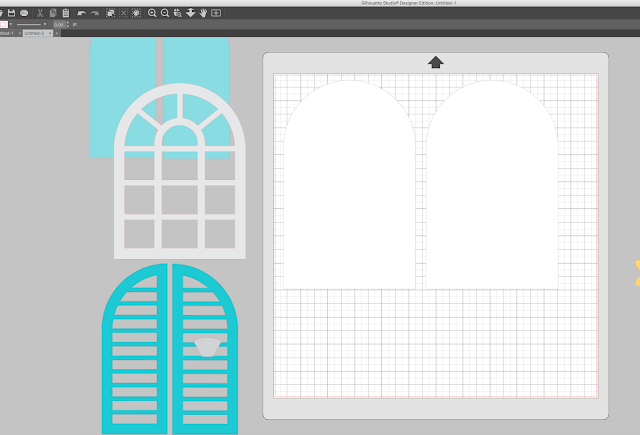Click the Zoom In magnifier
The image size is (640, 435).
pyautogui.click(x=152, y=13)
